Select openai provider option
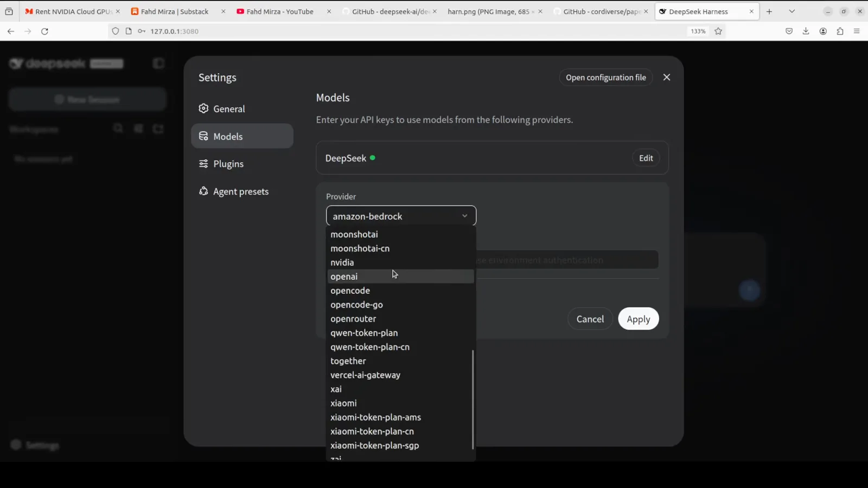Screen dimensions: 868x488 [x=400, y=277]
